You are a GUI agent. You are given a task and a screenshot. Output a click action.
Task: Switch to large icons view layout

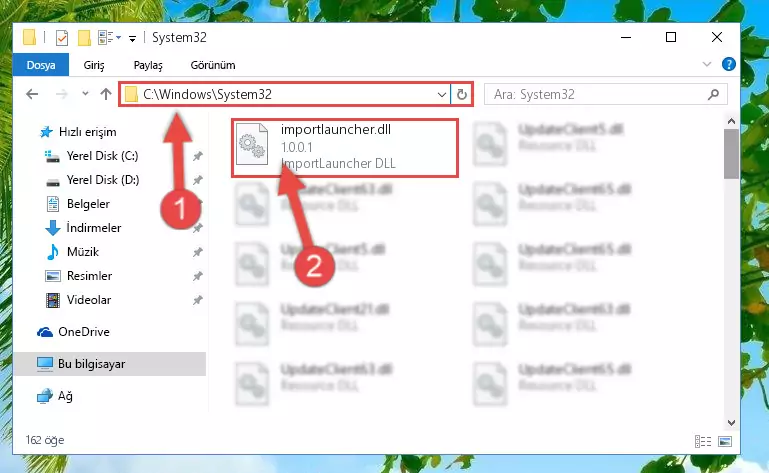click(x=725, y=441)
